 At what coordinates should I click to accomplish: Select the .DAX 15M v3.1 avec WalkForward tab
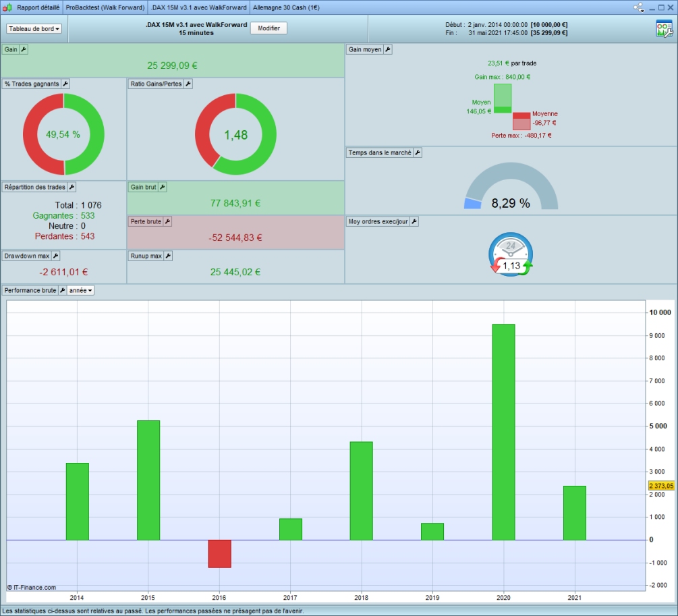pyautogui.click(x=199, y=7)
